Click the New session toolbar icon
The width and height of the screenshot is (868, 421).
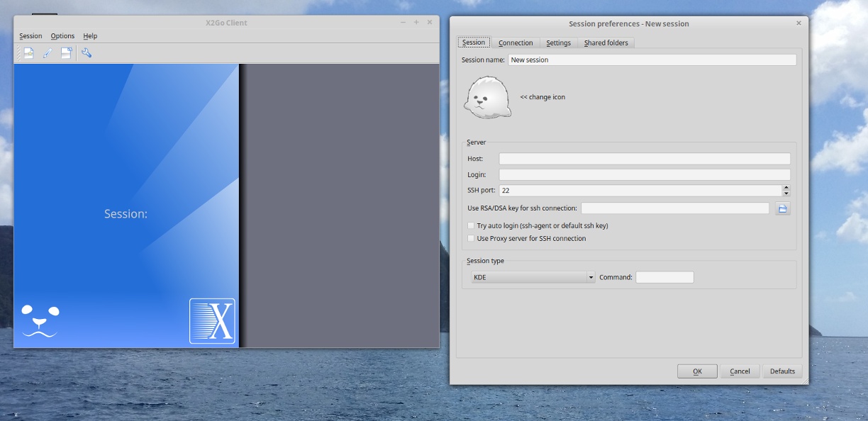click(28, 53)
